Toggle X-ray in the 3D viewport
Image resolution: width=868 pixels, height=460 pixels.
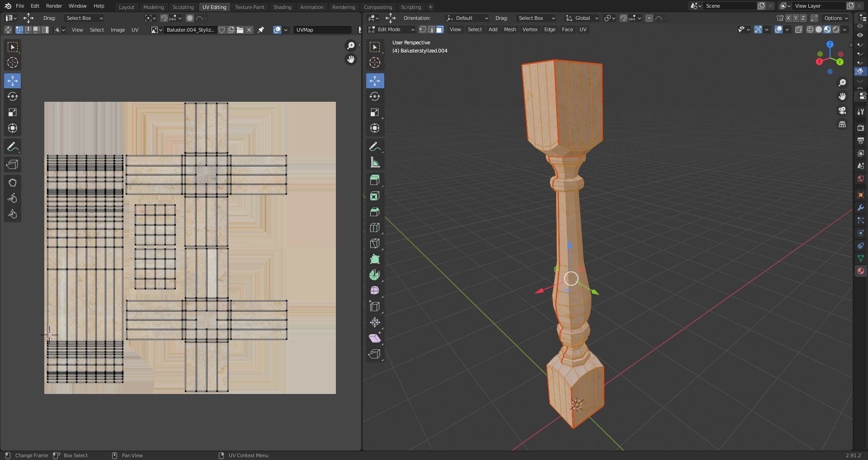[799, 29]
